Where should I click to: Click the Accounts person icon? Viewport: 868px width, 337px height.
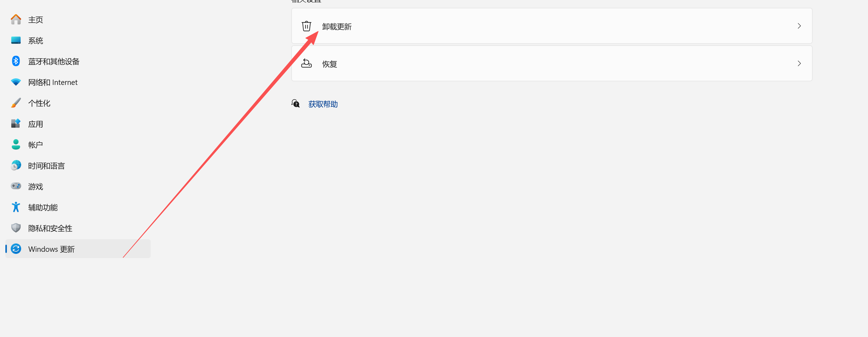pyautogui.click(x=16, y=145)
